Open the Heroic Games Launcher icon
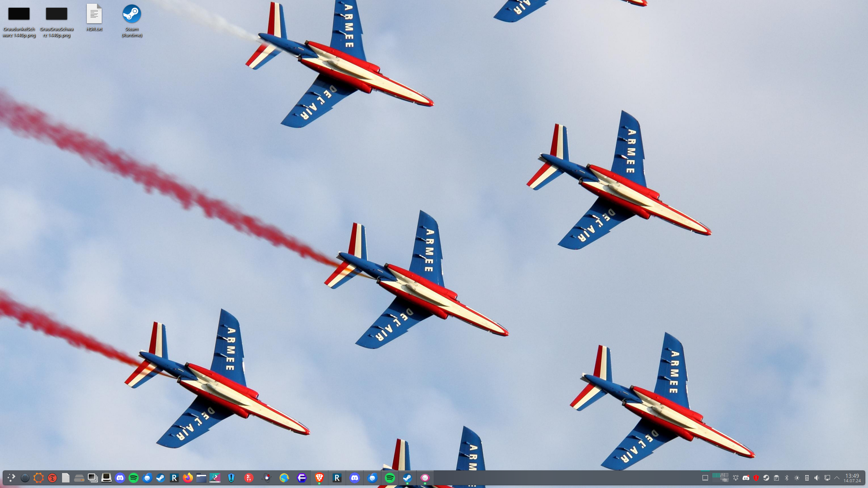Viewport: 868px width, 488px height. (x=231, y=478)
